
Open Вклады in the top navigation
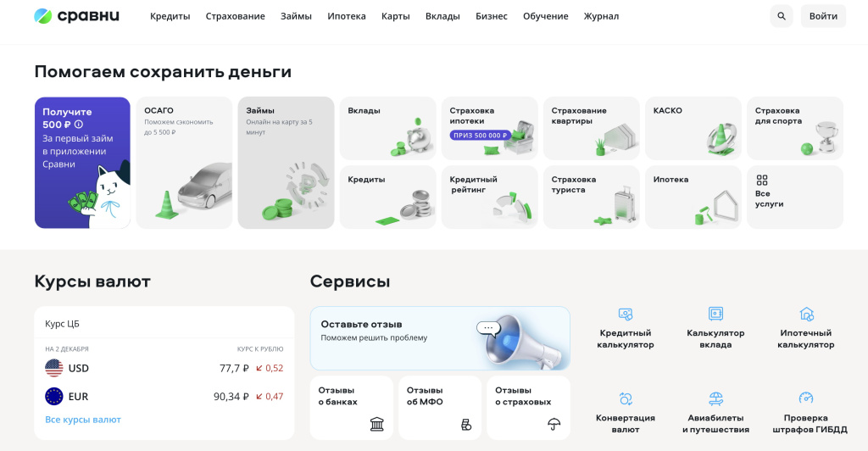coord(442,16)
